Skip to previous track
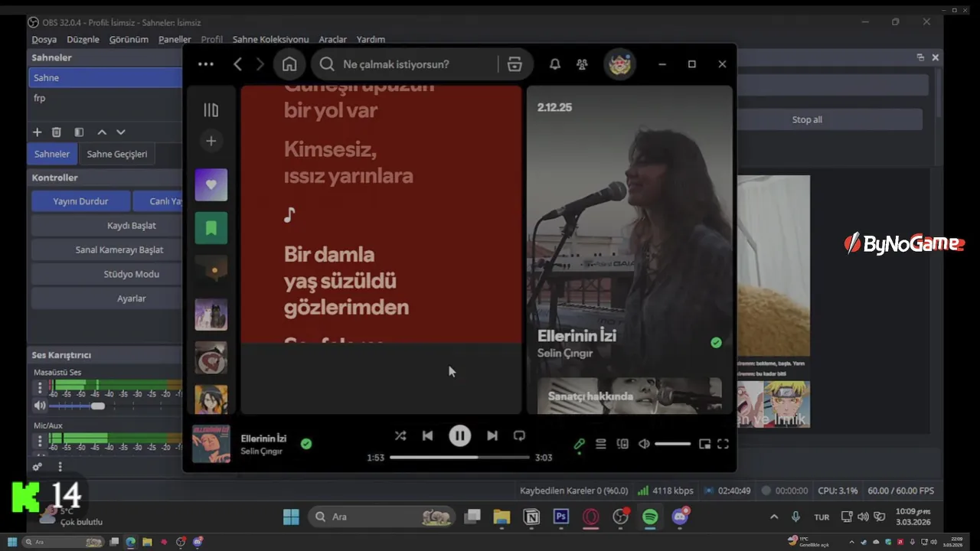The height and width of the screenshot is (551, 980). [428, 435]
